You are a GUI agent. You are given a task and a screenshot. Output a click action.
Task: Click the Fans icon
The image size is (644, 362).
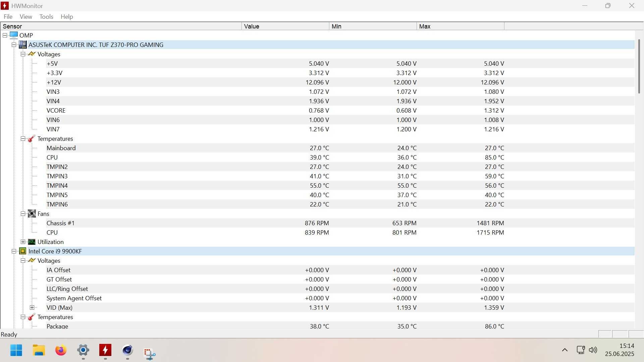tap(32, 214)
